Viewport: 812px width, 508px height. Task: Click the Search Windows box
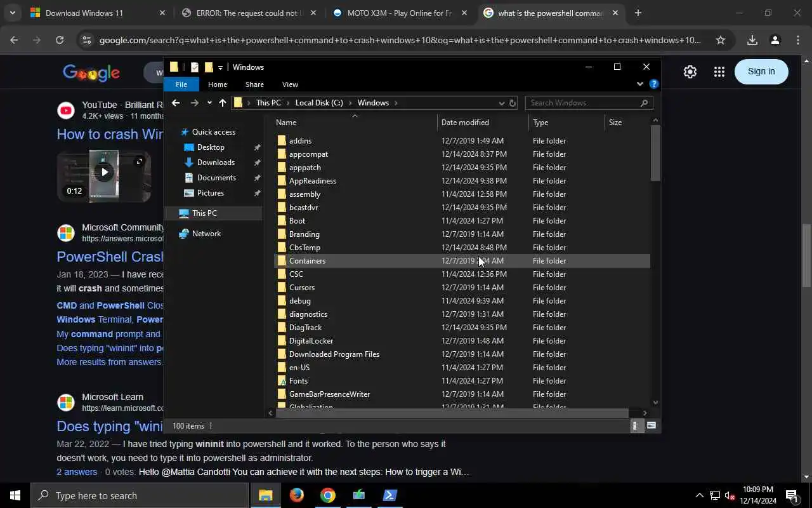click(x=589, y=103)
